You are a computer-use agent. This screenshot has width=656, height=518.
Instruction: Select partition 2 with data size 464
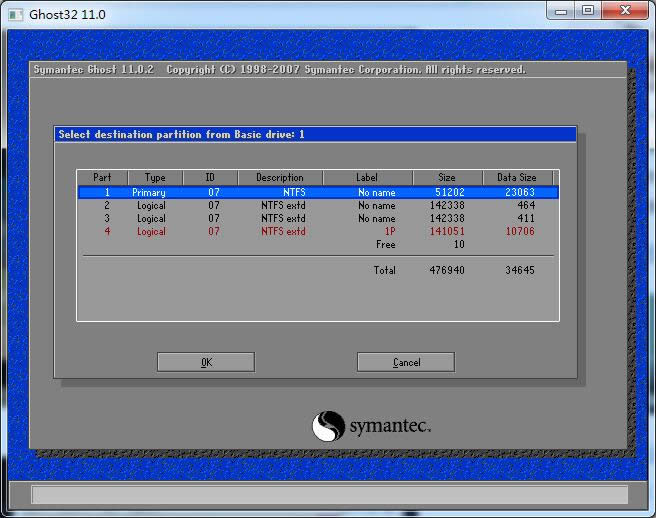318,205
